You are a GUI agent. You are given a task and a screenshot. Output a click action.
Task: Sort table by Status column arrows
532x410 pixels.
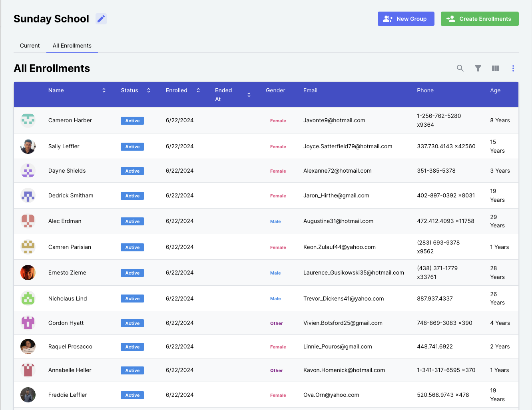coord(149,90)
